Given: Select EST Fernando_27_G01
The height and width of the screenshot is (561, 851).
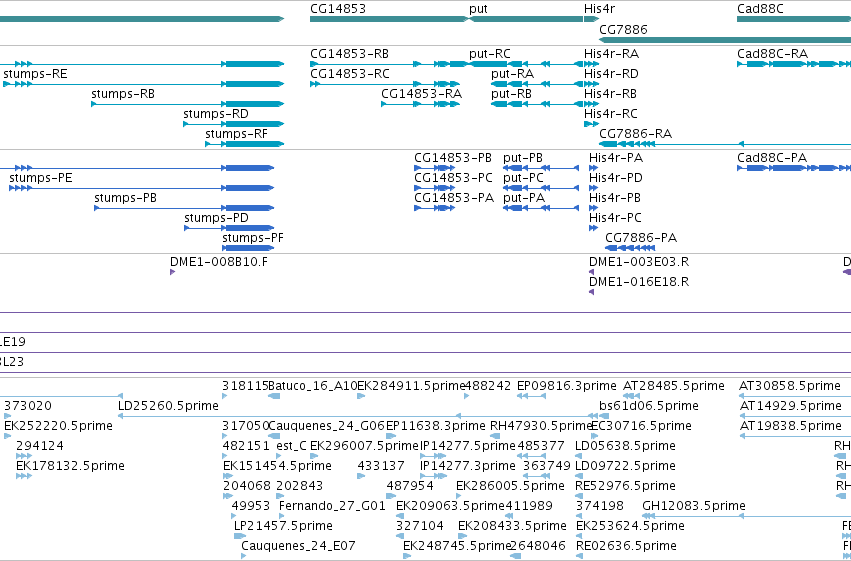Looking at the screenshot, I should (x=282, y=516).
